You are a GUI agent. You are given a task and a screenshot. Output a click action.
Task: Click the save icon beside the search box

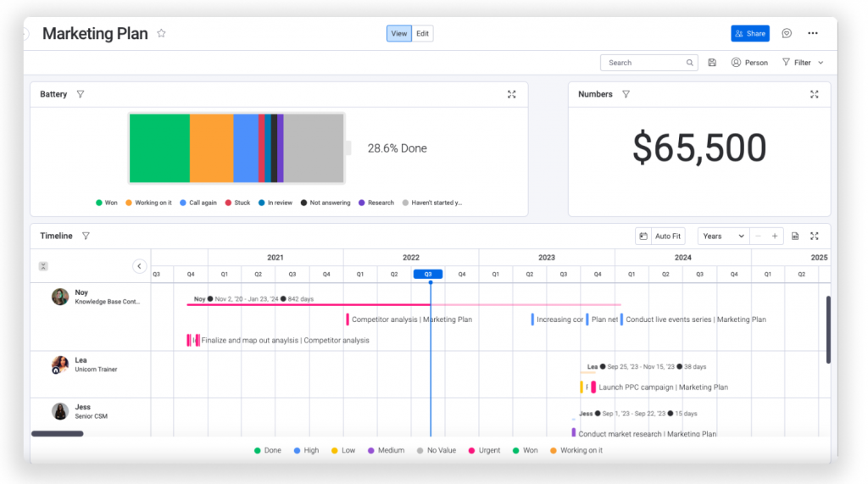(712, 63)
